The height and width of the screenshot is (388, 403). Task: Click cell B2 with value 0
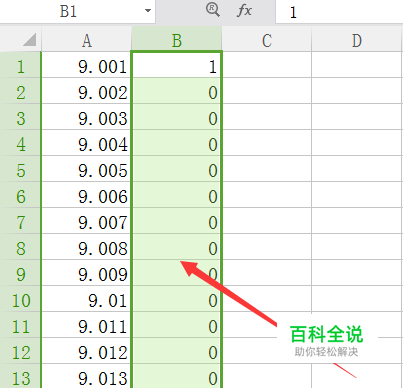[177, 91]
